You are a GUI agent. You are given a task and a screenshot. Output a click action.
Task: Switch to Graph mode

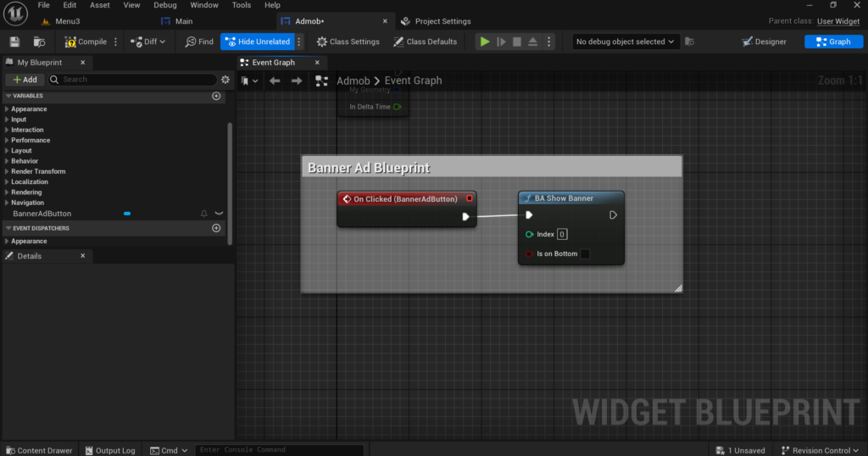[833, 42]
